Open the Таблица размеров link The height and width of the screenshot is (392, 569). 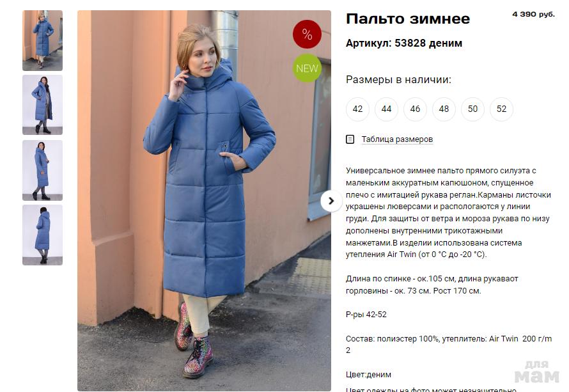click(397, 139)
